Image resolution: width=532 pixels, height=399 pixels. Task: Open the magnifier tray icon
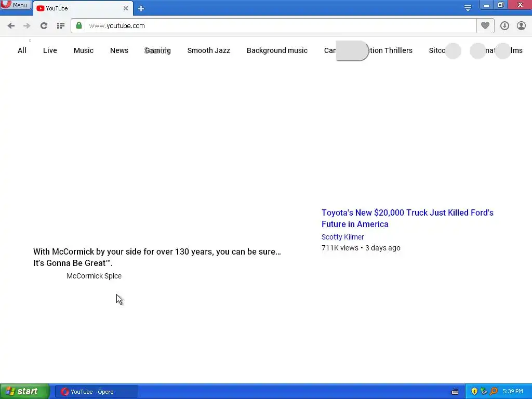pyautogui.click(x=494, y=392)
